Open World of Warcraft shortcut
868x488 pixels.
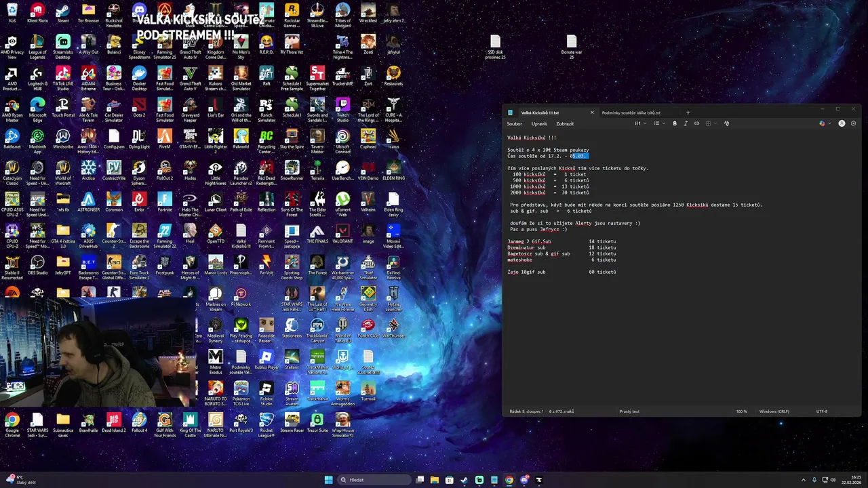pos(63,172)
